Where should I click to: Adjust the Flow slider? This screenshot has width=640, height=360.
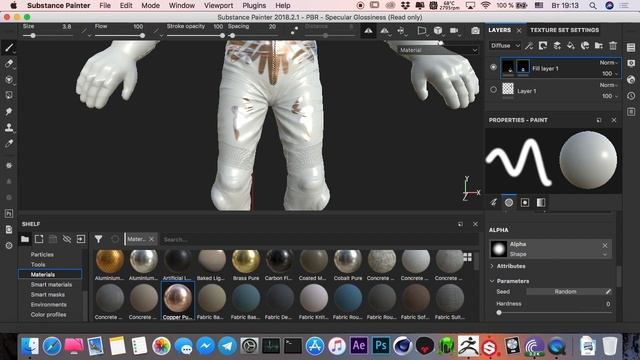(119, 36)
